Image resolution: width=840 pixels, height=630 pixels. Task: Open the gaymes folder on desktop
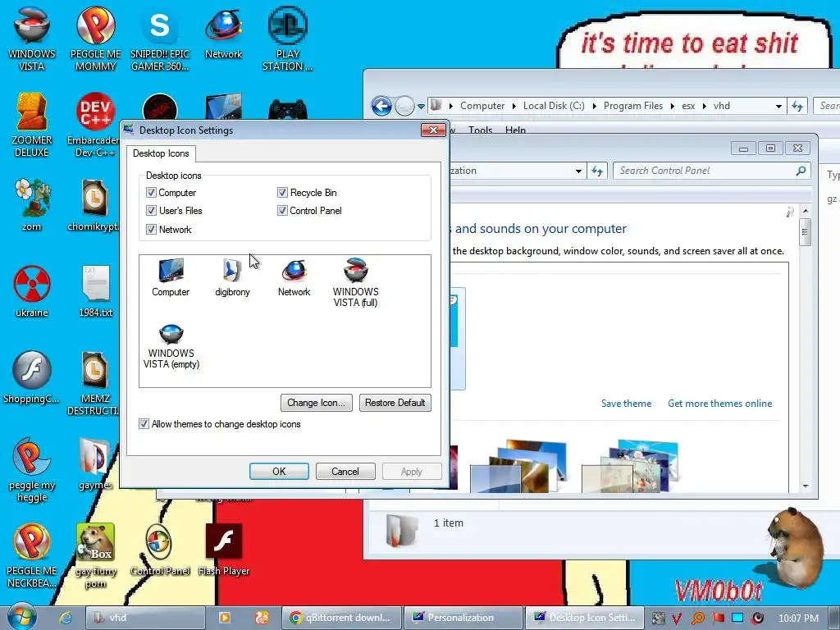95,463
